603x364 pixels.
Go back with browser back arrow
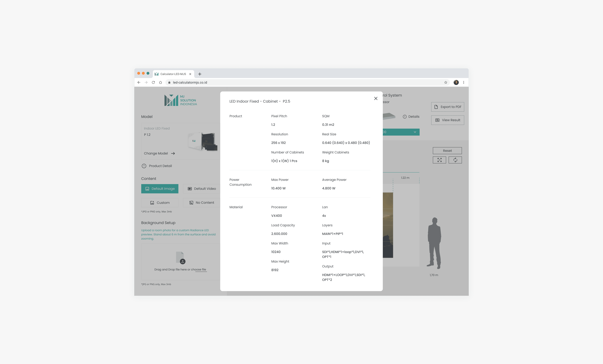(x=139, y=82)
